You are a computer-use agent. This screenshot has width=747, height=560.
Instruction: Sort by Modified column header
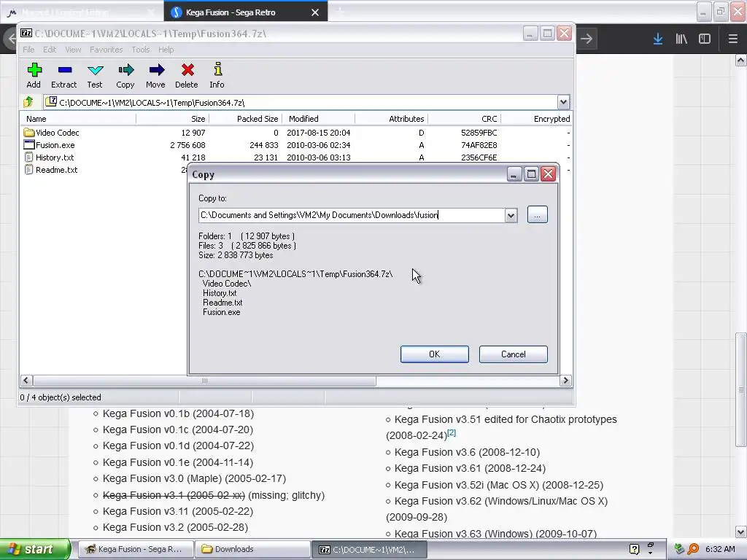(x=319, y=119)
